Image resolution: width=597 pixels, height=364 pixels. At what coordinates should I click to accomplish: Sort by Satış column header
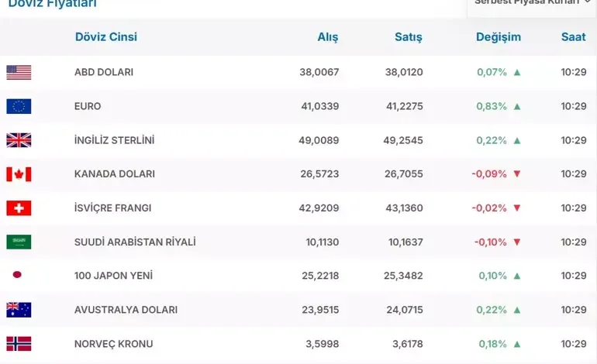pos(408,37)
